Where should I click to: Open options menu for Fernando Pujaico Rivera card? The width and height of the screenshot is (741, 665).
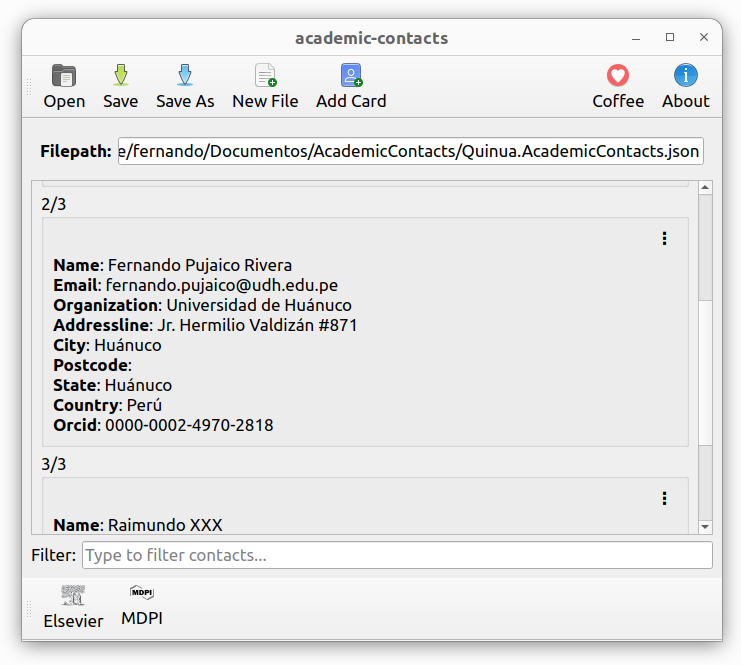point(664,238)
